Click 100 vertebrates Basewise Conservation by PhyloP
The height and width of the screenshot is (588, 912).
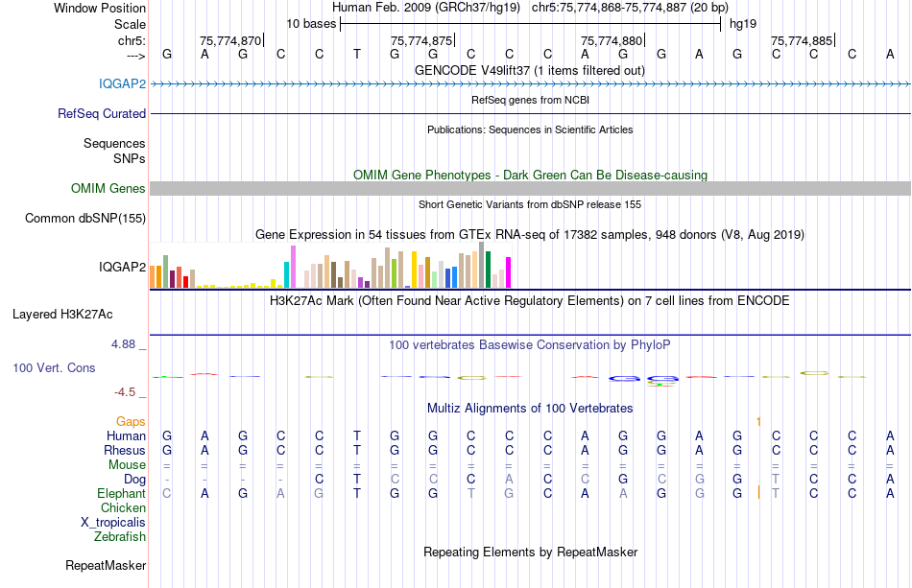click(530, 345)
